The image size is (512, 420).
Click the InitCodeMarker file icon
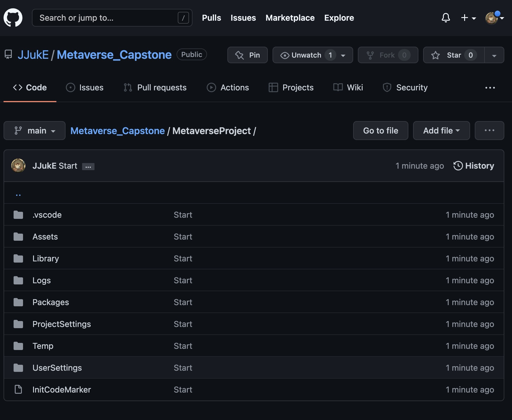click(x=18, y=390)
